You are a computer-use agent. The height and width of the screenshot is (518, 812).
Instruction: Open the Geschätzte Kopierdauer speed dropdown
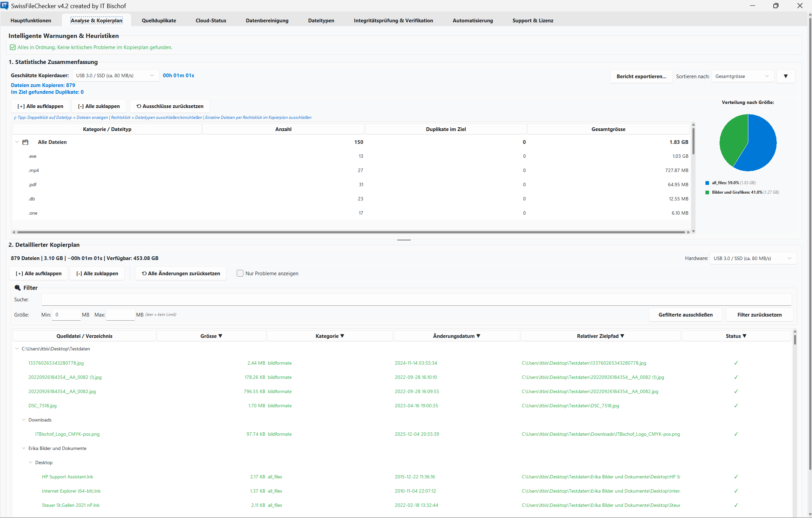[x=115, y=75]
